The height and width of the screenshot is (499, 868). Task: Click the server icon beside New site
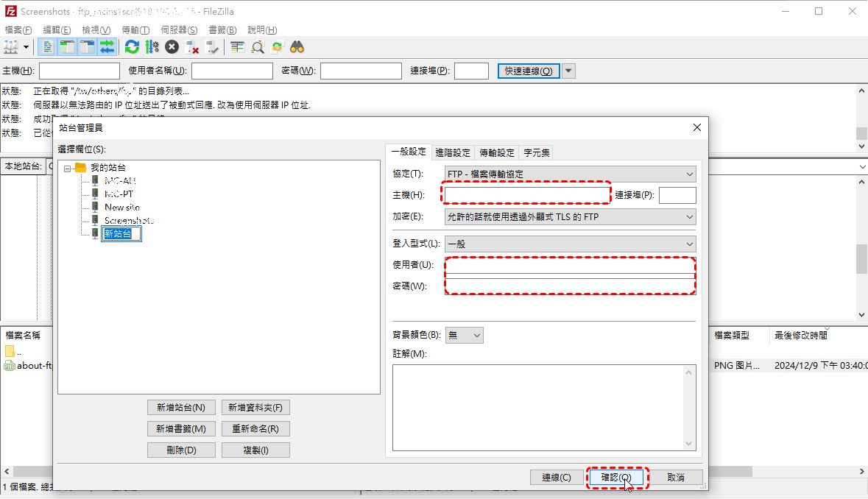pos(95,207)
